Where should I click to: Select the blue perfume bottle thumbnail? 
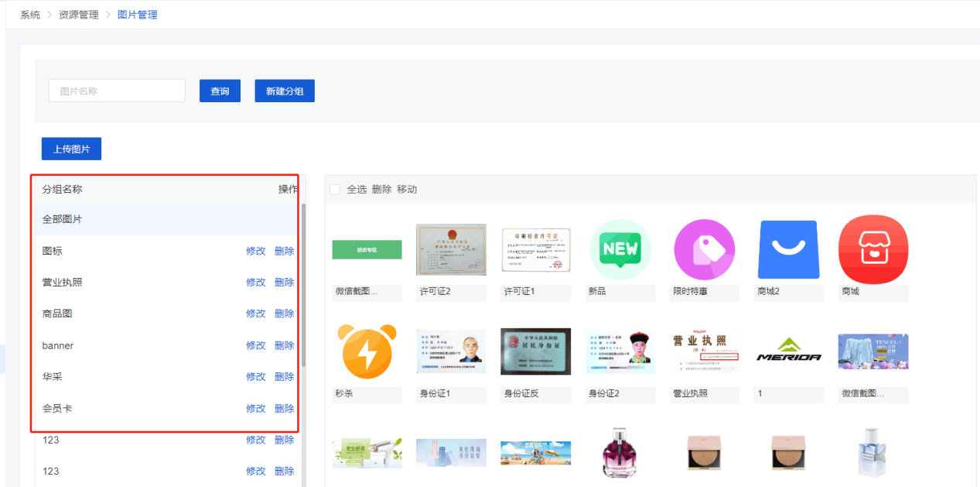[x=873, y=453]
